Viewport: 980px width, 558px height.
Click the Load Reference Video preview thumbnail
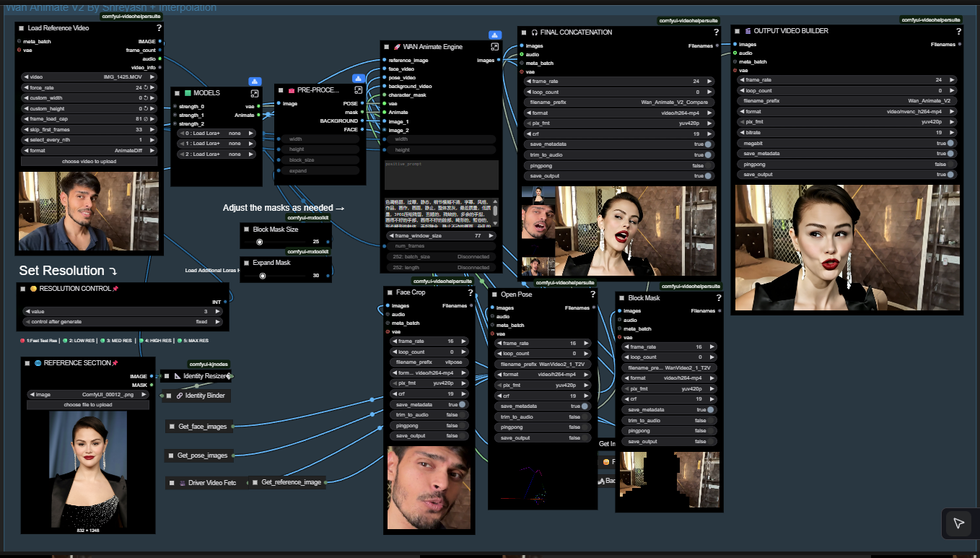tap(89, 211)
